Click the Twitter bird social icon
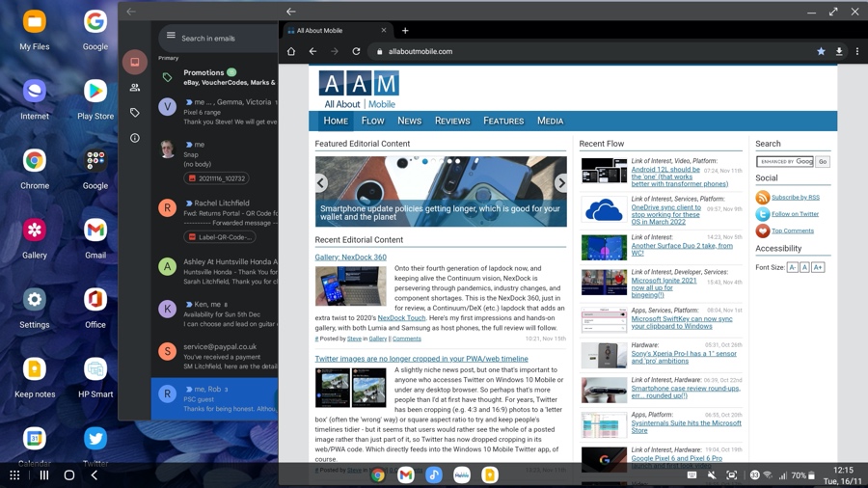 click(x=762, y=213)
